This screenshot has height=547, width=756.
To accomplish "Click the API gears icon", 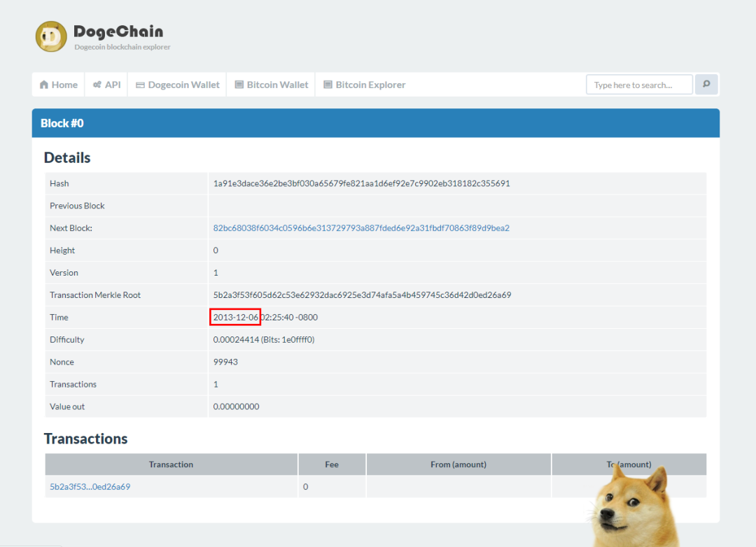I will (x=97, y=85).
